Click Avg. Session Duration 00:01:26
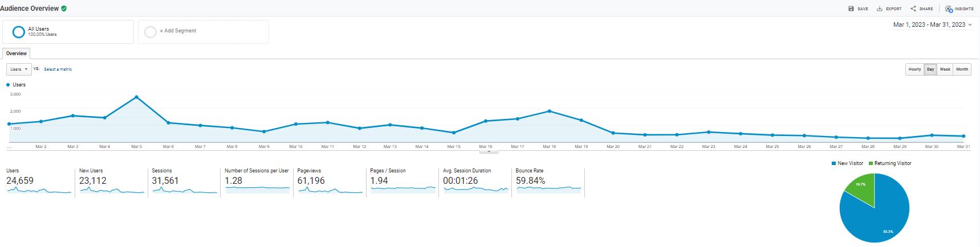Viewport: 980px width, 247px height. tap(475, 182)
